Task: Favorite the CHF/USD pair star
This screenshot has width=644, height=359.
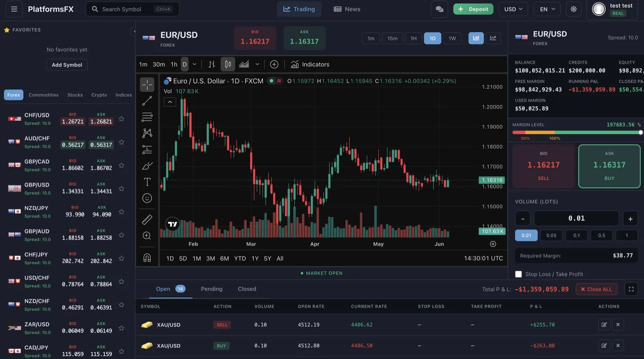Action: click(122, 119)
